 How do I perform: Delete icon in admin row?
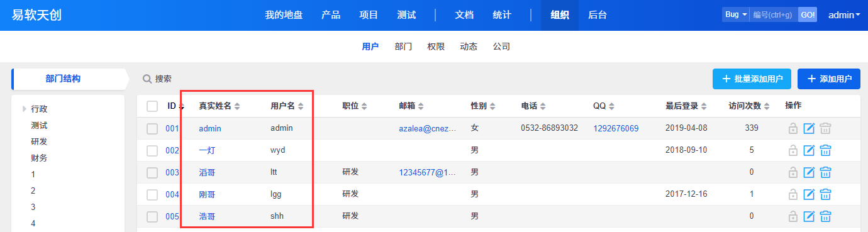(826, 128)
